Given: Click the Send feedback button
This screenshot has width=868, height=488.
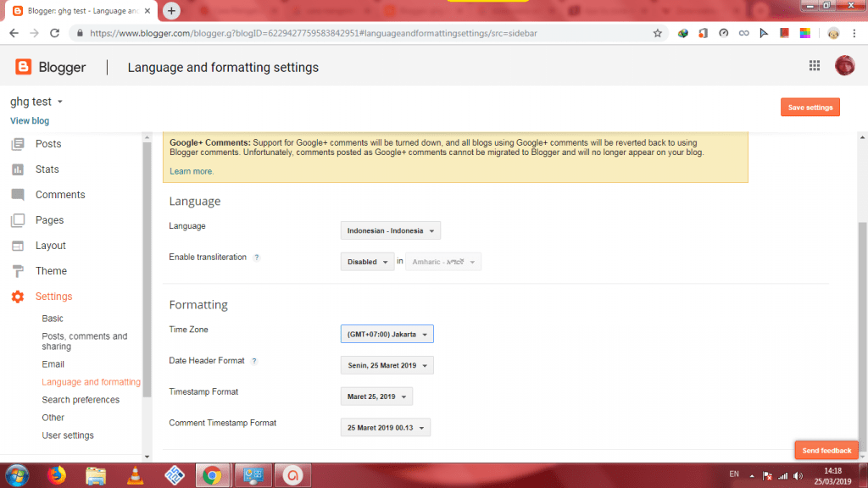Looking at the screenshot, I should [826, 451].
